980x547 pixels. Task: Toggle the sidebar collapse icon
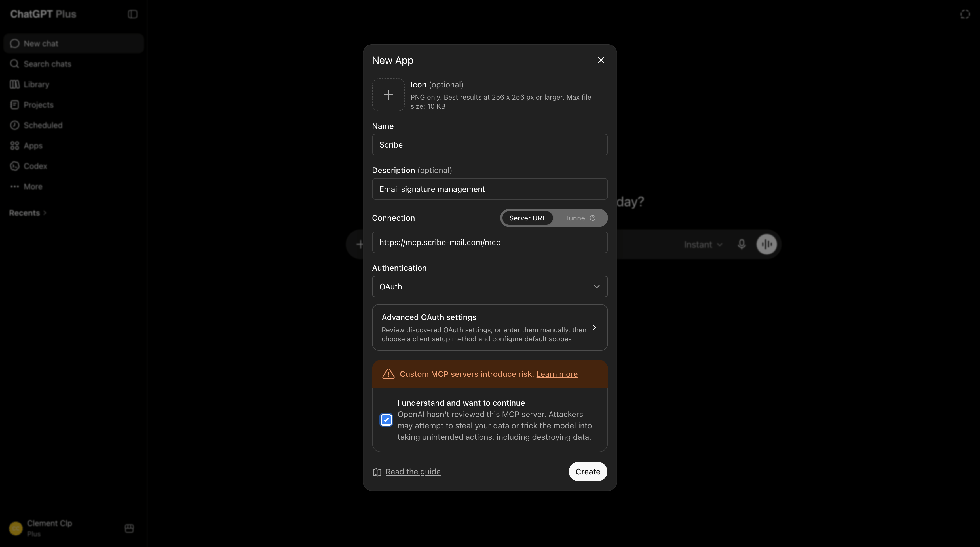point(132,14)
